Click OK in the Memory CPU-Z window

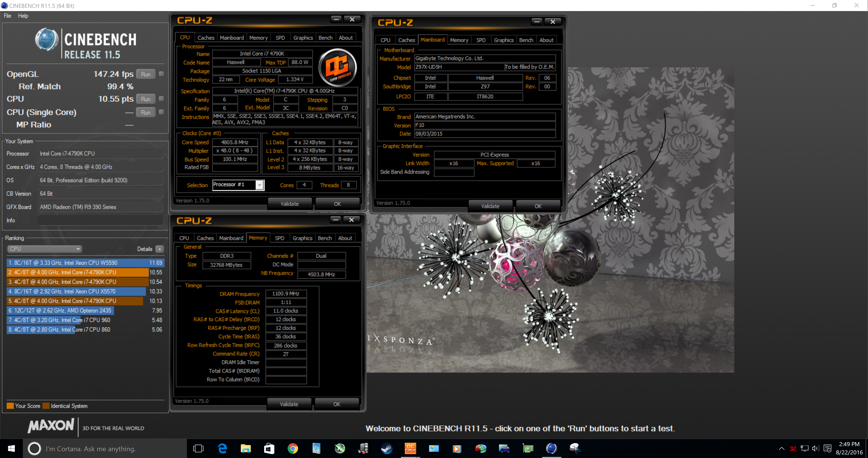[x=337, y=404]
